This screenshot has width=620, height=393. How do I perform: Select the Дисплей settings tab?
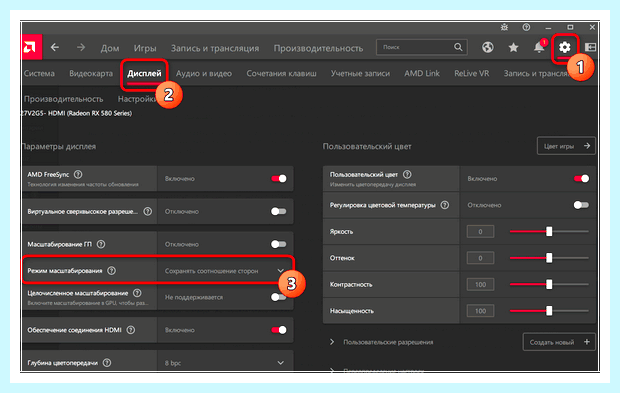(x=144, y=74)
